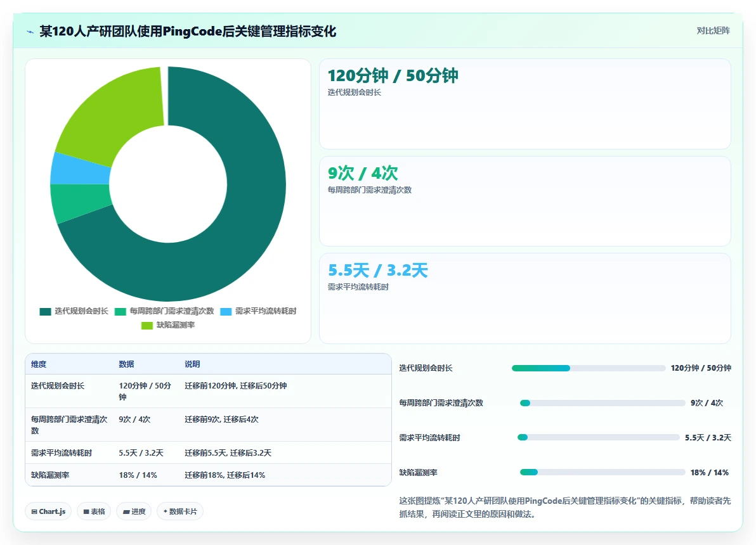Click the 18% / 14% table data cell
This screenshot has width=756, height=545.
pyautogui.click(x=138, y=475)
